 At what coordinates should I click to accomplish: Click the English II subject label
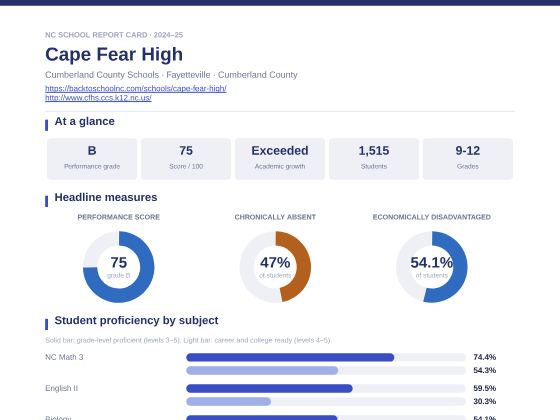pyautogui.click(x=61, y=388)
